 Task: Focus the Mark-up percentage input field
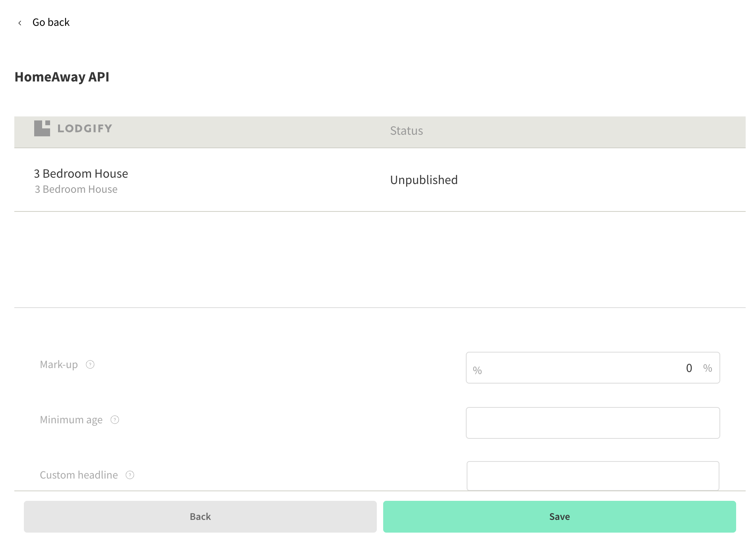pyautogui.click(x=593, y=368)
